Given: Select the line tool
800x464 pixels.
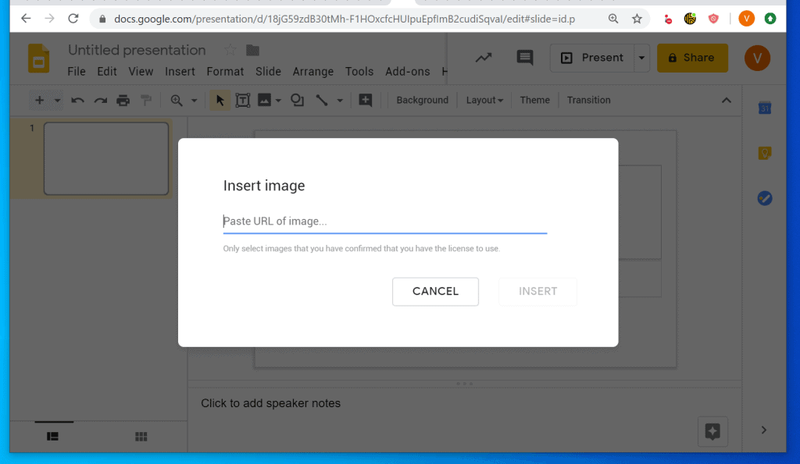Looking at the screenshot, I should pos(321,100).
